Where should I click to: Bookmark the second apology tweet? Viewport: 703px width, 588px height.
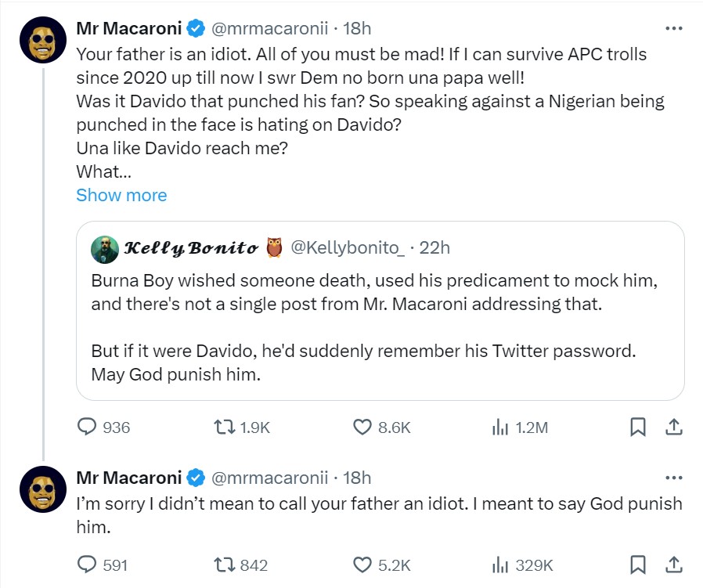638,565
